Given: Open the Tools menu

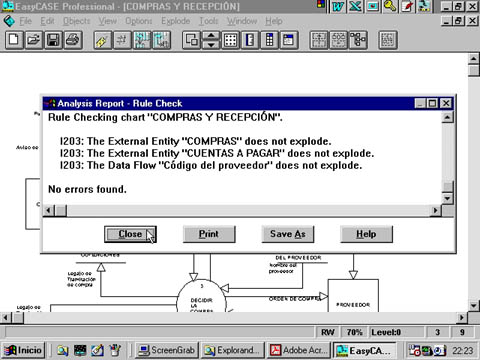Looking at the screenshot, I should (x=209, y=21).
